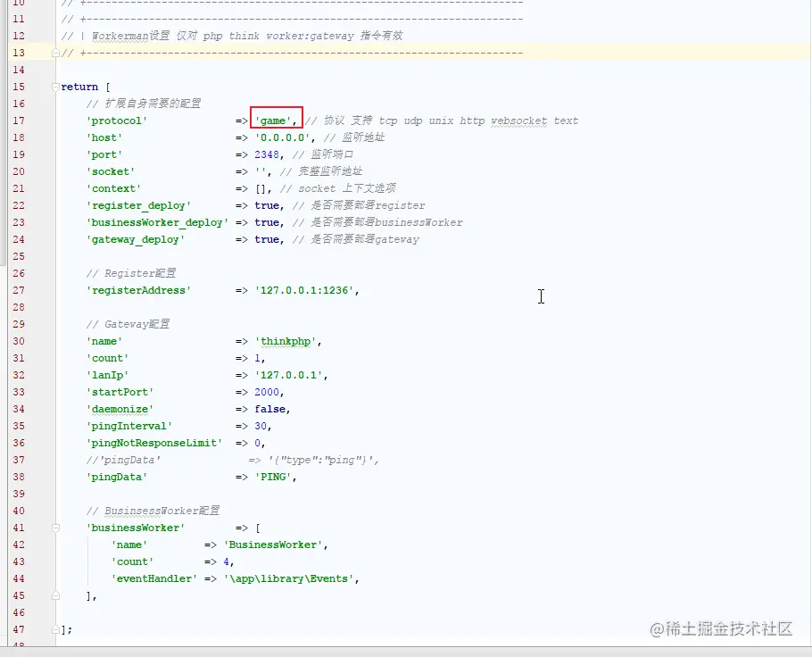The height and width of the screenshot is (657, 812).
Task: Click businessWorker count value 4
Action: (227, 561)
